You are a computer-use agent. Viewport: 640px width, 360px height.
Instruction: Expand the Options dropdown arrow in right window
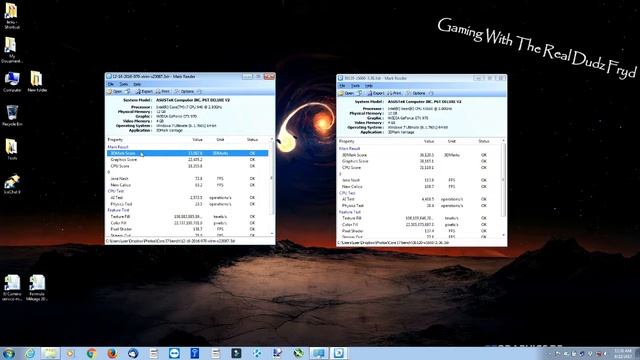(431, 93)
